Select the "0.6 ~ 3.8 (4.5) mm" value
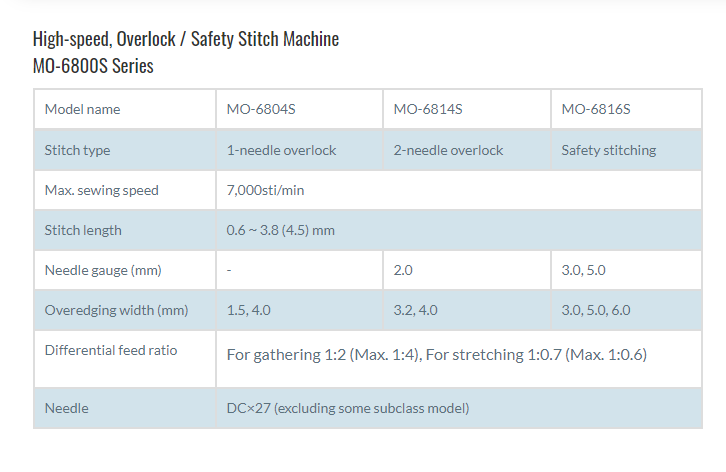 pos(281,230)
